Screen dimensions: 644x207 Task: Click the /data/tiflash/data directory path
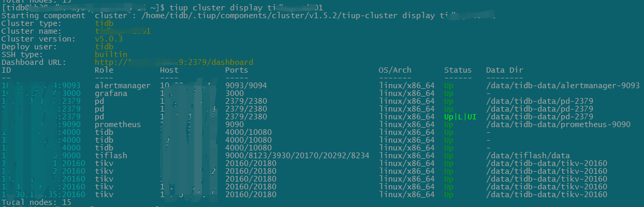[528, 156]
